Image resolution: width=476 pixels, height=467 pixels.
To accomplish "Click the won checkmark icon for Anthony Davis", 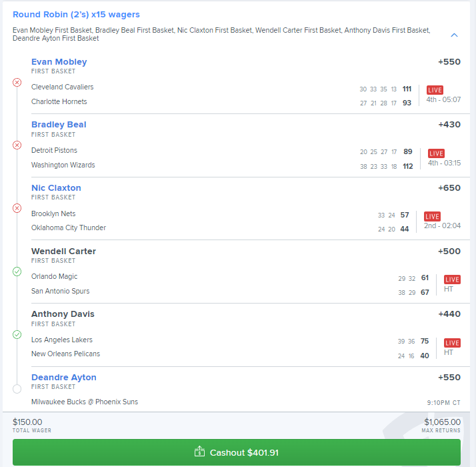I will (x=17, y=334).
